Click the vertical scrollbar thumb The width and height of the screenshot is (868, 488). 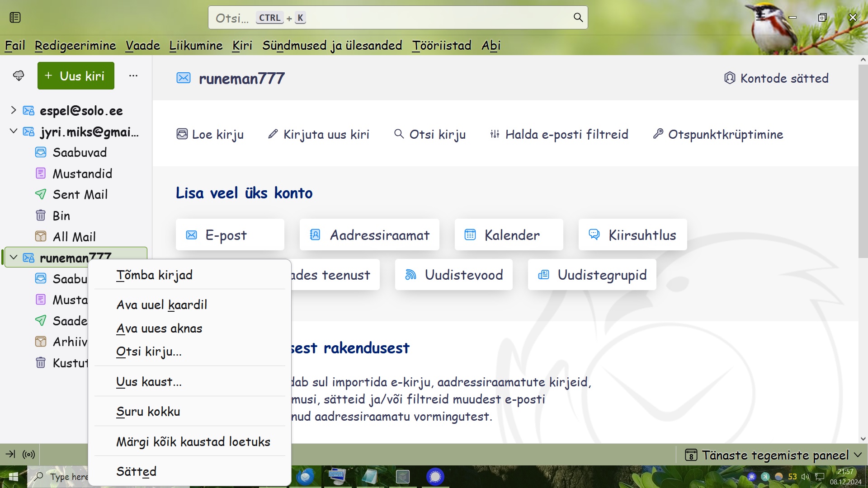pyautogui.click(x=863, y=161)
